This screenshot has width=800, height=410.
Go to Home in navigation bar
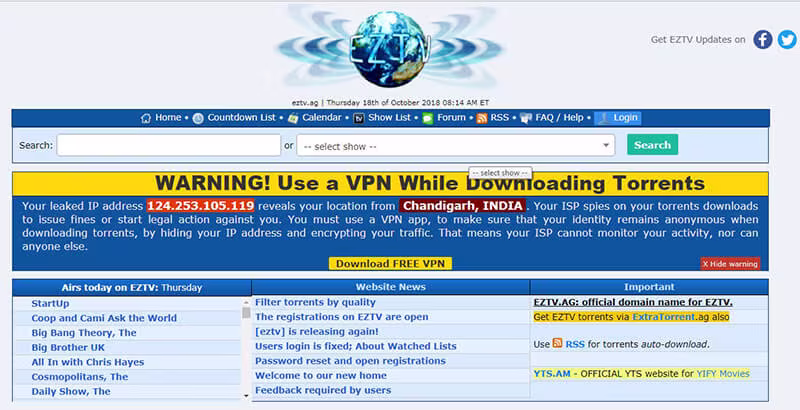(x=168, y=118)
